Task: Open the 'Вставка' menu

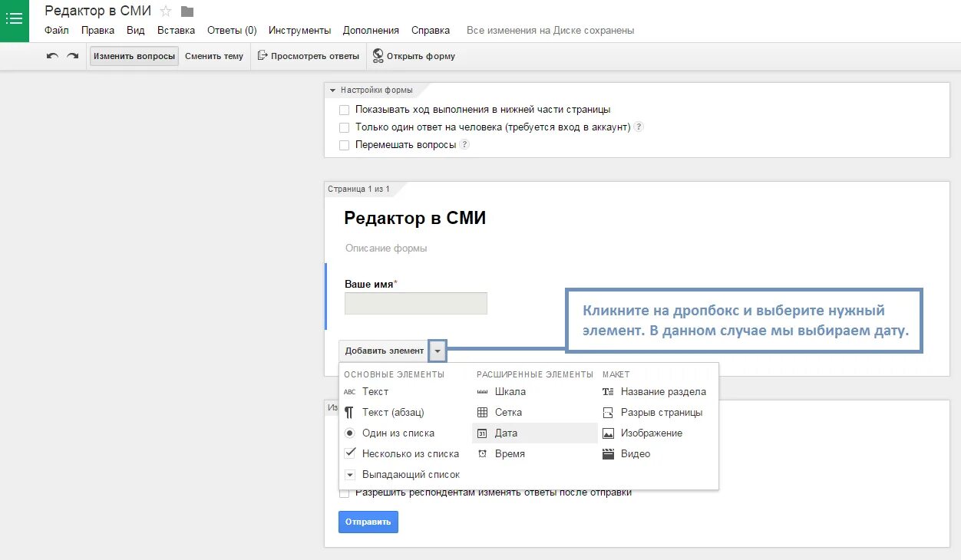Action: 176,31
